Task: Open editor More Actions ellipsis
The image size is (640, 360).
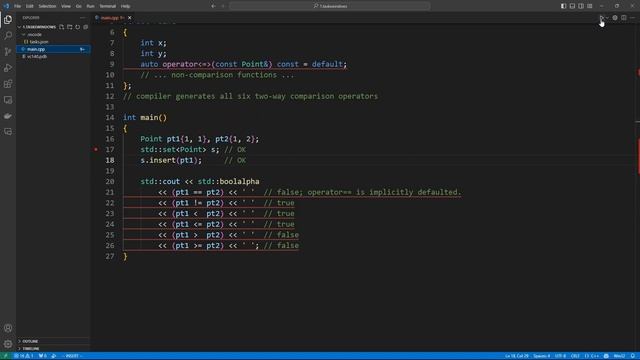Action: tap(632, 18)
